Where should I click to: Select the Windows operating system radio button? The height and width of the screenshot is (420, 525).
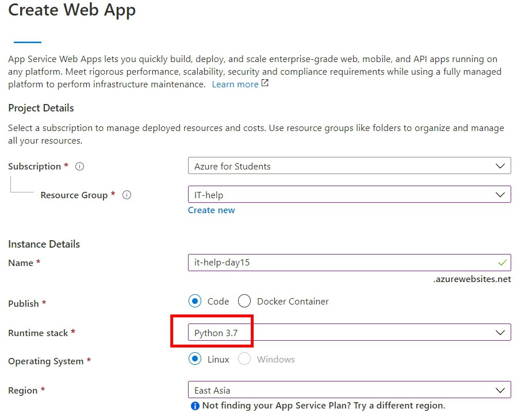[244, 359]
